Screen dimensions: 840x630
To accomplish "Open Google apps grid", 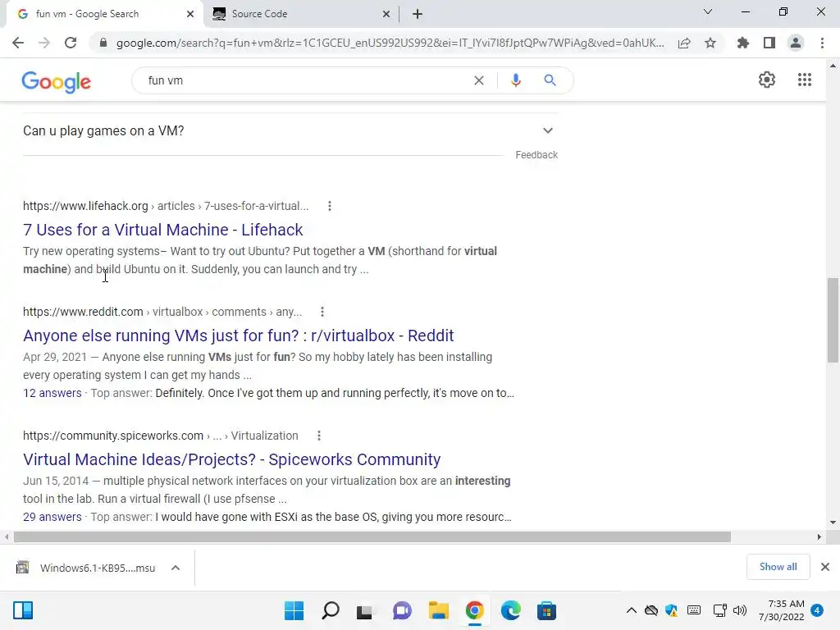I will (805, 80).
